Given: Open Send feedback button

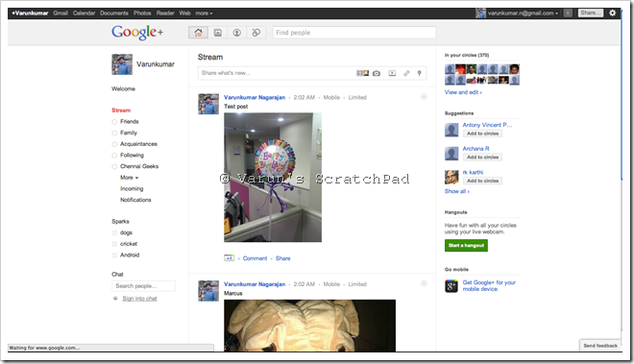Looking at the screenshot, I should tap(600, 346).
